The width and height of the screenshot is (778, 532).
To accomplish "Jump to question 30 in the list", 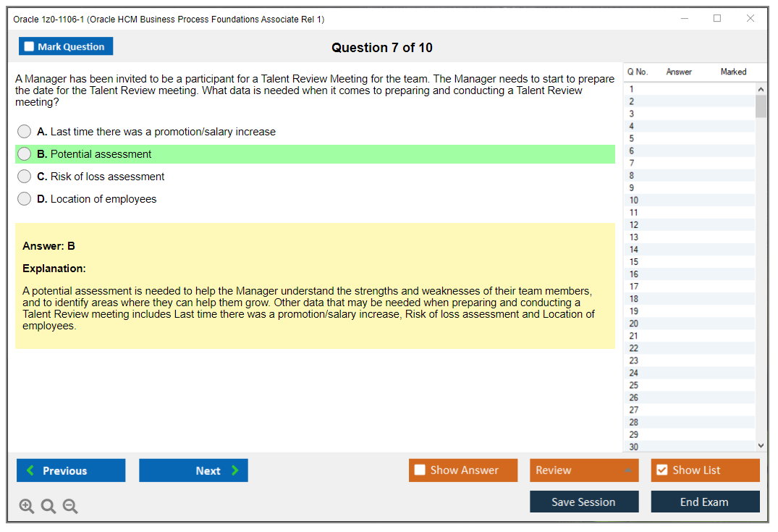I will coord(680,447).
